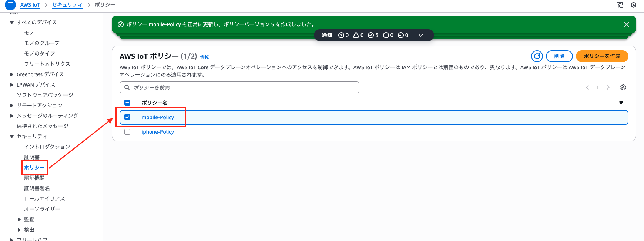The width and height of the screenshot is (644, 241).
Task: Focus the ポリシーを検索 search field
Action: click(x=239, y=87)
